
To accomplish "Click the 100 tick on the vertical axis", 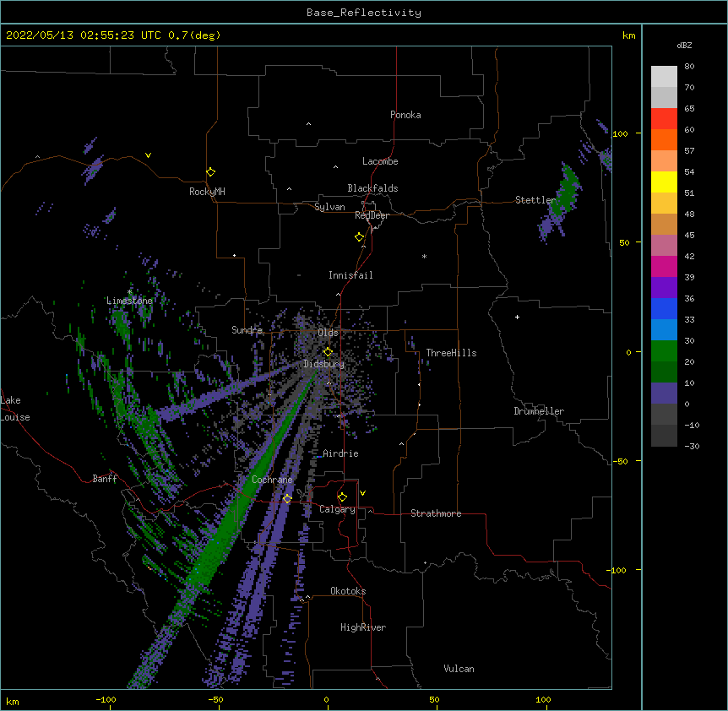I will [620, 133].
